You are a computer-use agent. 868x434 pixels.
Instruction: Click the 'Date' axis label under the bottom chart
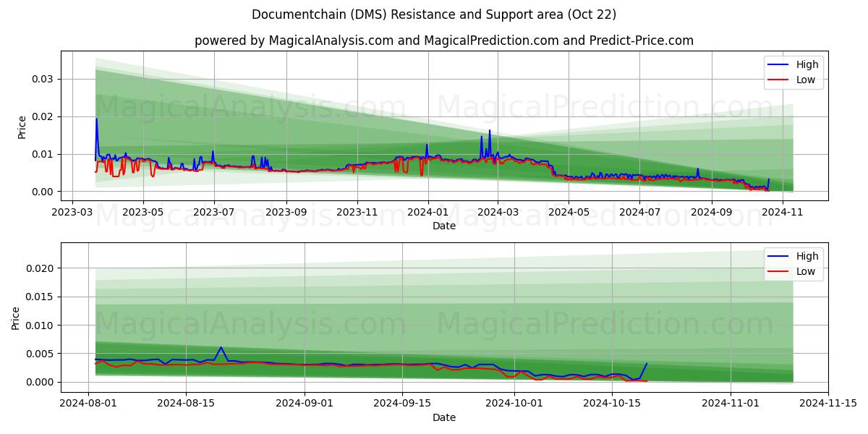coord(444,417)
